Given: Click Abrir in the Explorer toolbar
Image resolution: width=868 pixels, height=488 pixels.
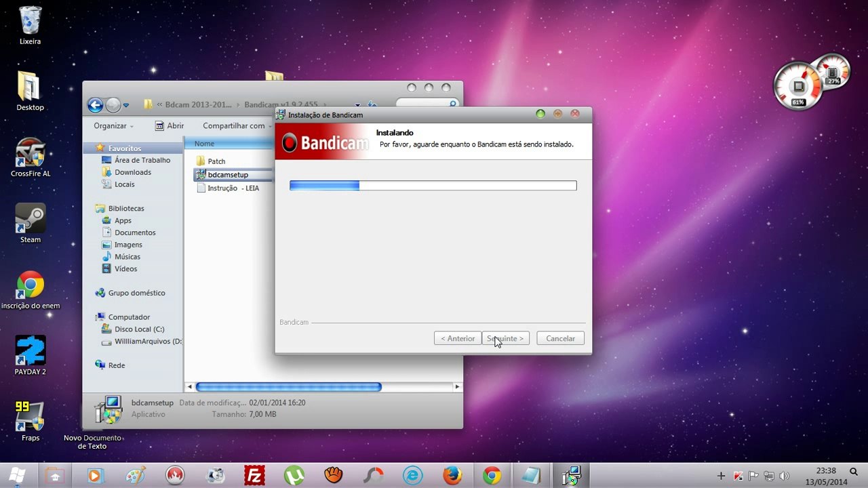Looking at the screenshot, I should pos(170,125).
